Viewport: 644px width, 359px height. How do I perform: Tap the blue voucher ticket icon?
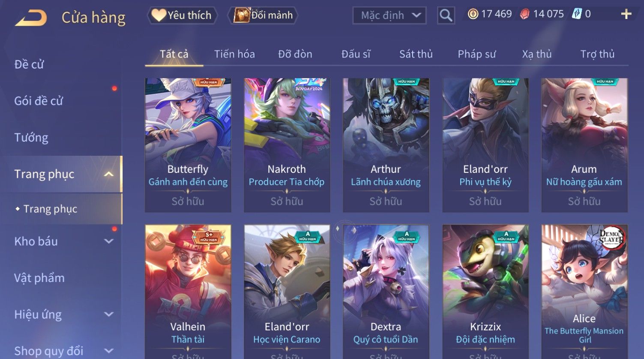(x=577, y=14)
